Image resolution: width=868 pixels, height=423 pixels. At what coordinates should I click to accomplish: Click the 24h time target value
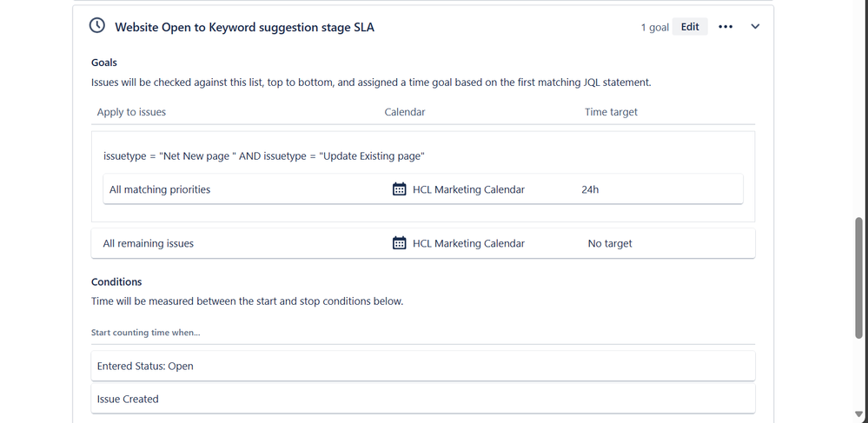click(x=590, y=189)
